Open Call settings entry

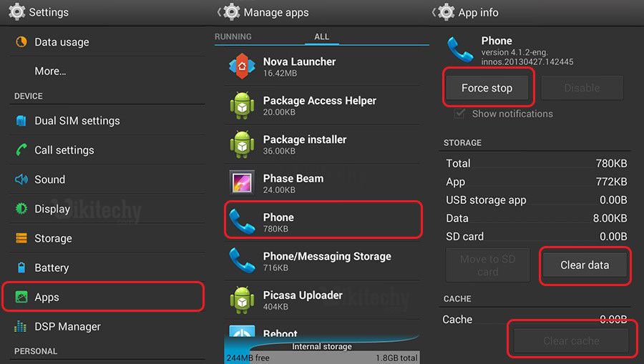pos(107,149)
